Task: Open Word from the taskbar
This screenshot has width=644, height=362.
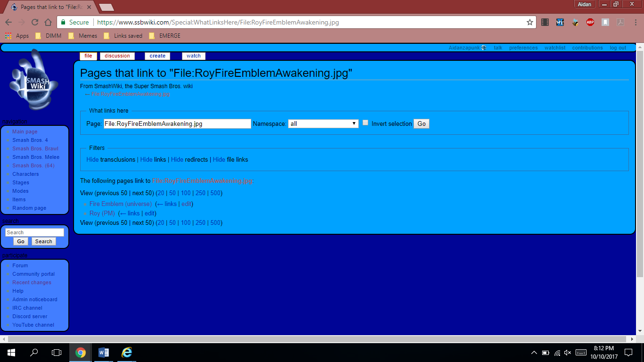Action: tap(104, 353)
